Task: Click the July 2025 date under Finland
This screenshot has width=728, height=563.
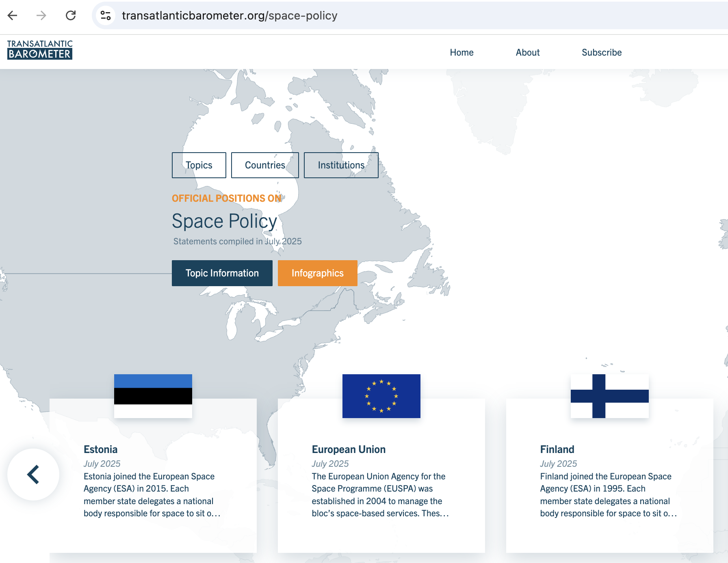Action: coord(559,464)
